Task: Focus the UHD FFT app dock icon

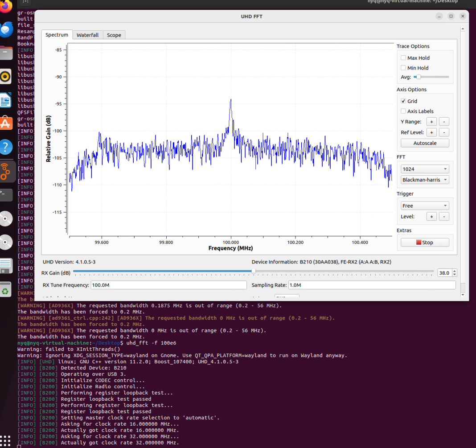Action: click(x=5, y=171)
